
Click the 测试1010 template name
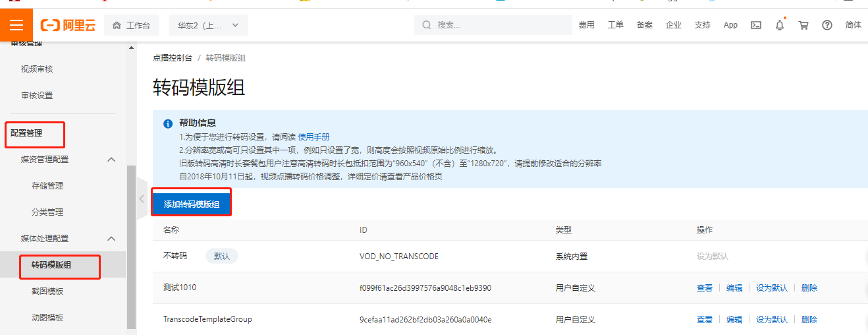click(x=180, y=288)
